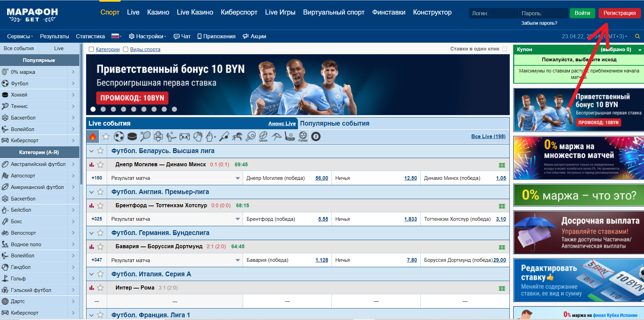The image size is (644, 320).
Task: Follow the Забыли пароль? link
Action: [x=539, y=23]
